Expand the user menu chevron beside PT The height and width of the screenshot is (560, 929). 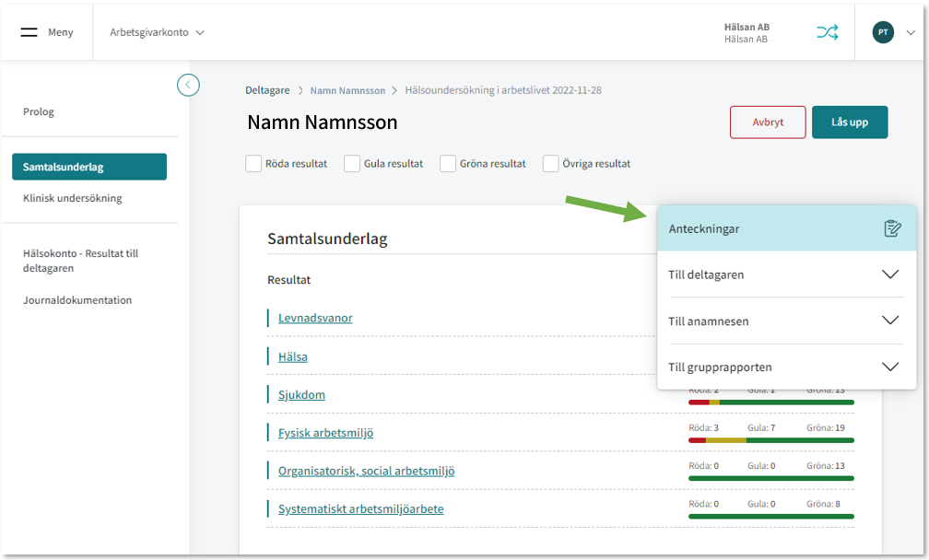[x=911, y=32]
